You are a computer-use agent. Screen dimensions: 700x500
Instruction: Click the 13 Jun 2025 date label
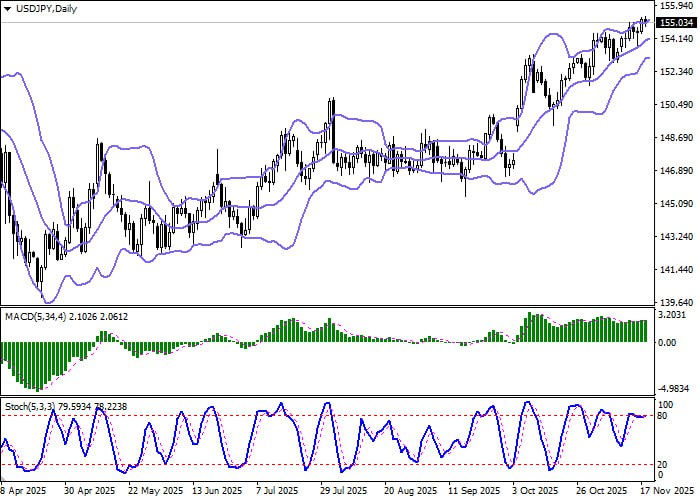(x=216, y=491)
